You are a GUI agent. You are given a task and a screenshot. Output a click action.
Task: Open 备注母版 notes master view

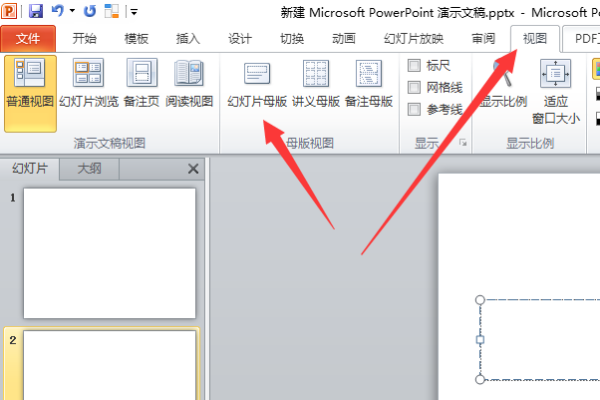point(368,83)
